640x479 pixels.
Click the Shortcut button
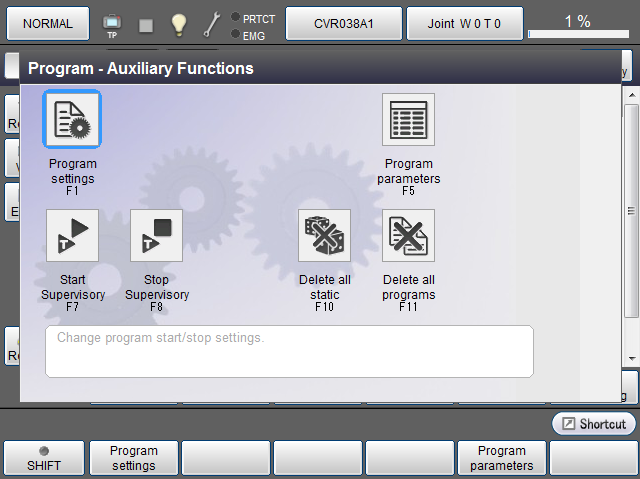tap(594, 424)
